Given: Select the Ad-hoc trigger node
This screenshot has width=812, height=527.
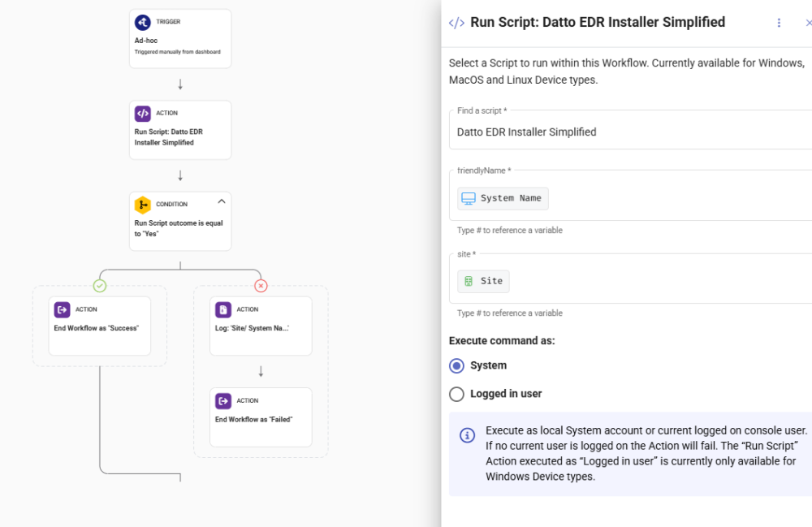Looking at the screenshot, I should (180, 39).
